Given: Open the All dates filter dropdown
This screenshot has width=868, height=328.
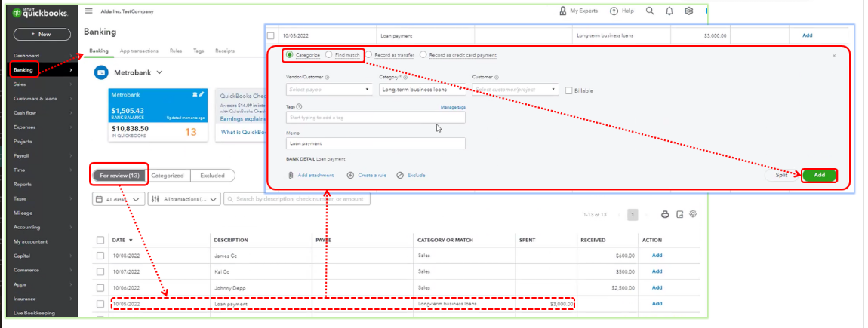Looking at the screenshot, I should click(x=119, y=199).
